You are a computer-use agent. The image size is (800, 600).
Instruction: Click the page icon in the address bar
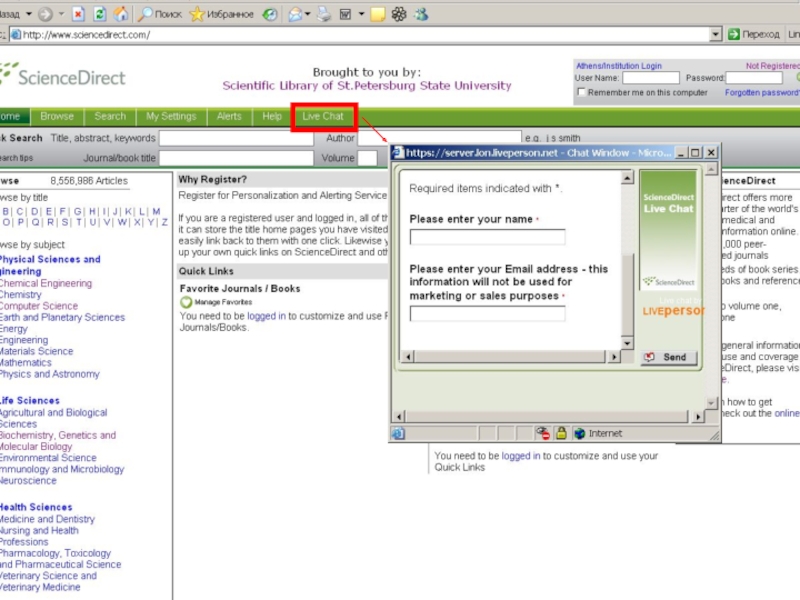pos(16,35)
